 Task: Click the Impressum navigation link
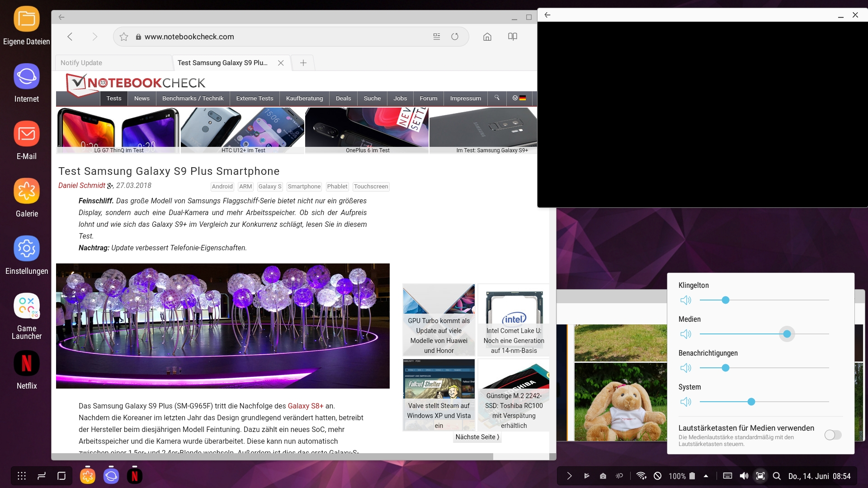click(x=465, y=98)
